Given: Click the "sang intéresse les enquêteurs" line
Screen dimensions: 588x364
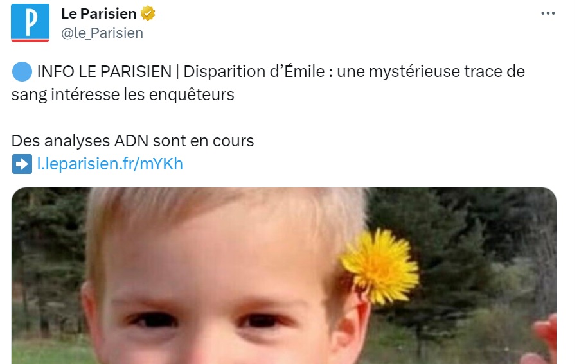Looking at the screenshot, I should [x=123, y=94].
